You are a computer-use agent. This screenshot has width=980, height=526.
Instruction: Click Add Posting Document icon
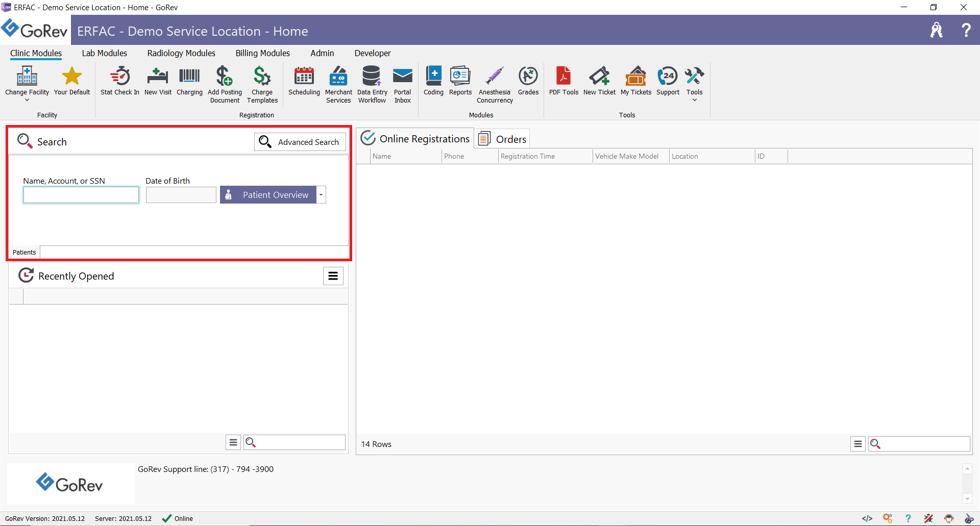point(225,77)
